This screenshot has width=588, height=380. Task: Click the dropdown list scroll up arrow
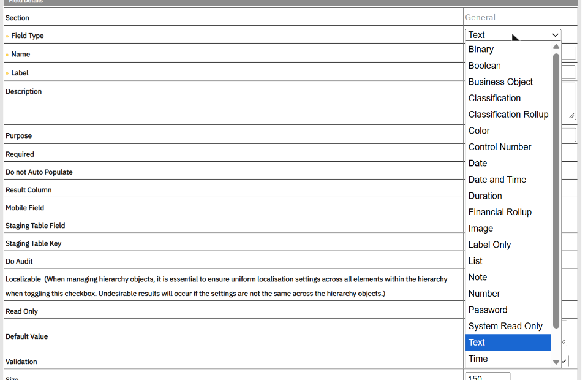coord(556,47)
